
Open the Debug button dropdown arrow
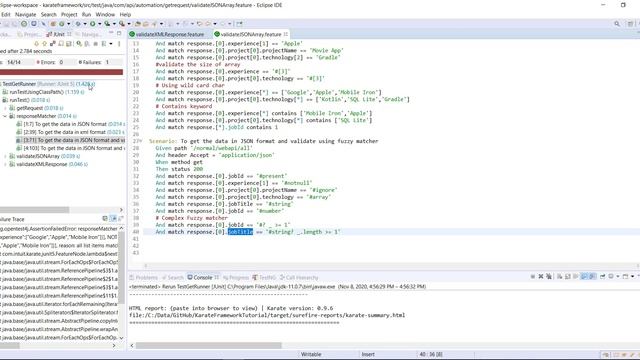click(85, 24)
